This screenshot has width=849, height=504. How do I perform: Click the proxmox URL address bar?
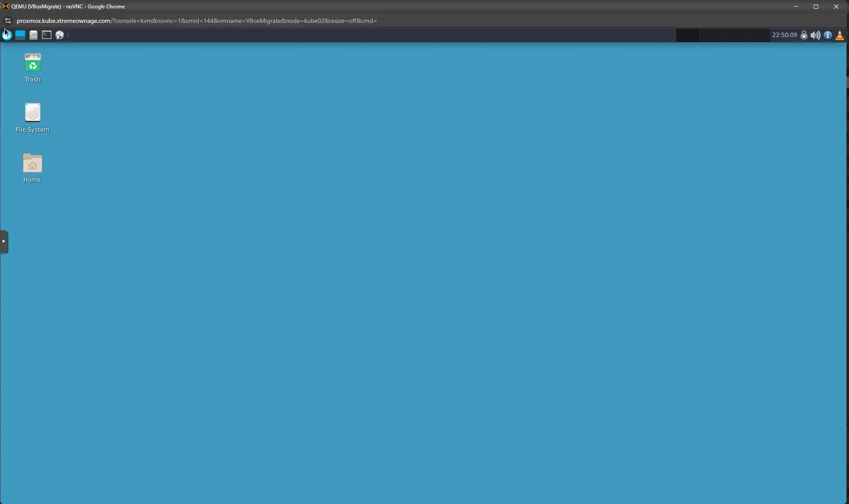click(x=196, y=21)
